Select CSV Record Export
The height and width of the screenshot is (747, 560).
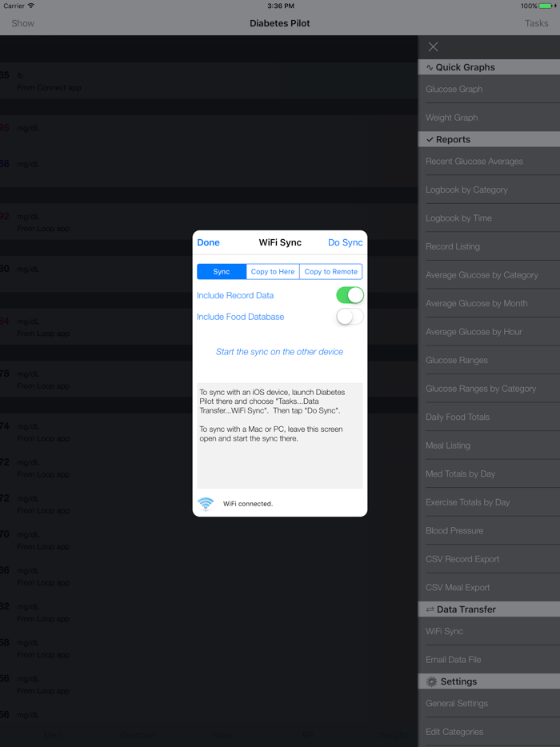(489, 559)
